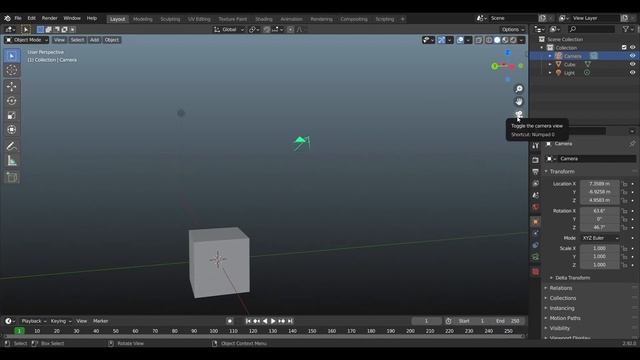This screenshot has height=360, width=640.
Task: Switch to rendered viewport shading
Action: click(513, 40)
